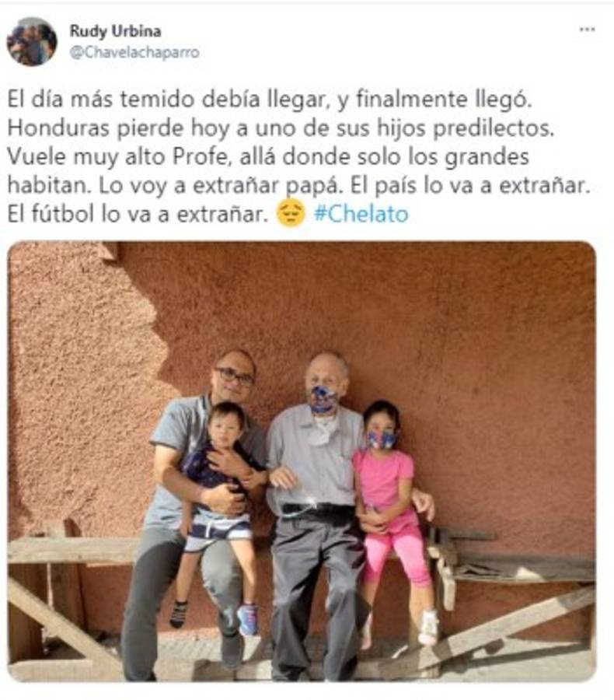Click the text 'El fútbol lo va a extrañar'
Viewport: 614px width, 700px height.
tap(137, 214)
